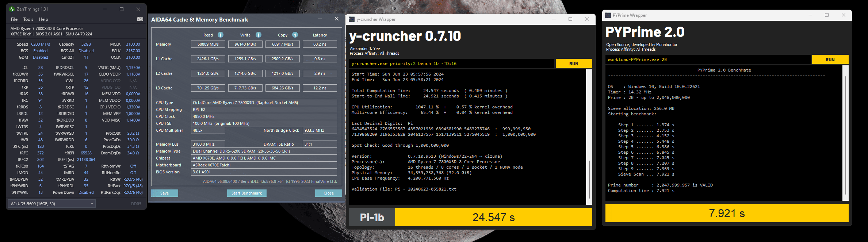
Task: Click the PYPrime output scrollbar
Action: (845, 133)
